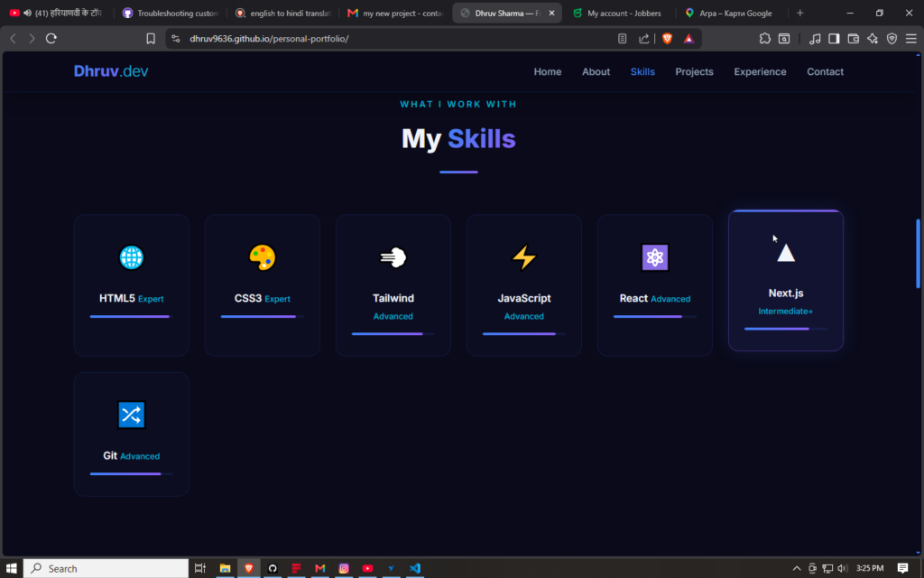The width and height of the screenshot is (924, 578).
Task: Open Instagram from taskbar
Action: tap(344, 568)
